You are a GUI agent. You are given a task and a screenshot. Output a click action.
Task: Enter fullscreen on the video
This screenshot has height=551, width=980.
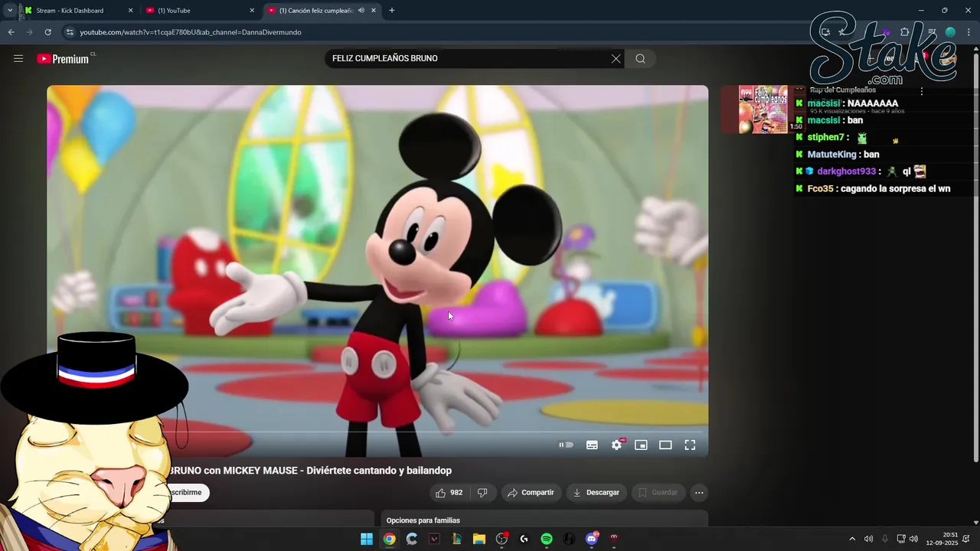click(x=690, y=445)
